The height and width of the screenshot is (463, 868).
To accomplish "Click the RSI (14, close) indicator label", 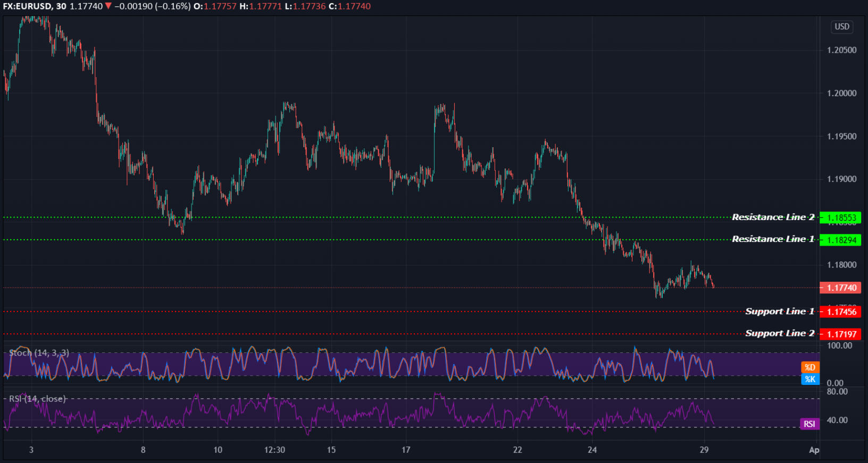I will pos(37,399).
